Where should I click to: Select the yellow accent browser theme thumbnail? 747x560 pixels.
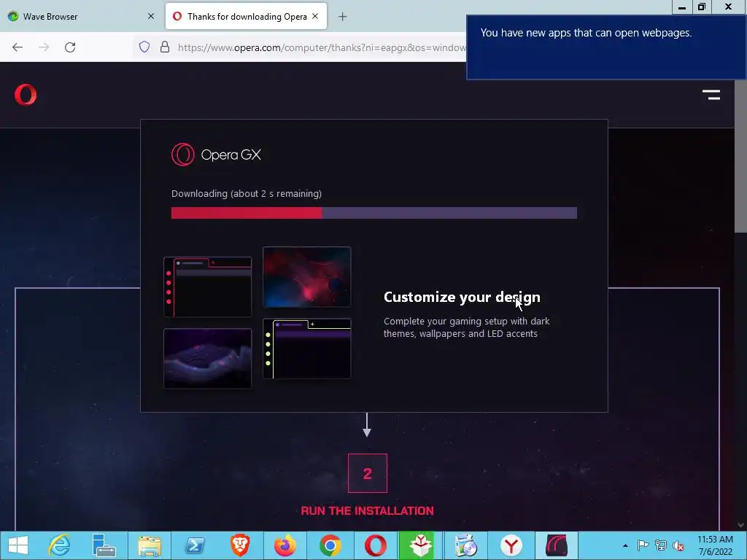307,349
